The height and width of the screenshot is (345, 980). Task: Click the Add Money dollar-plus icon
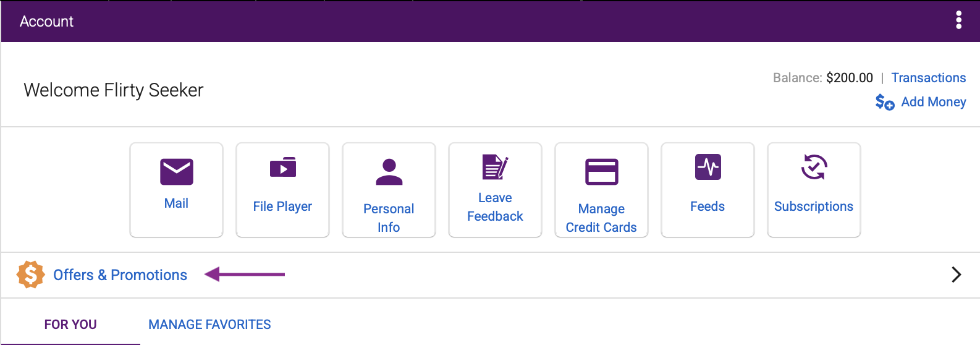click(885, 102)
